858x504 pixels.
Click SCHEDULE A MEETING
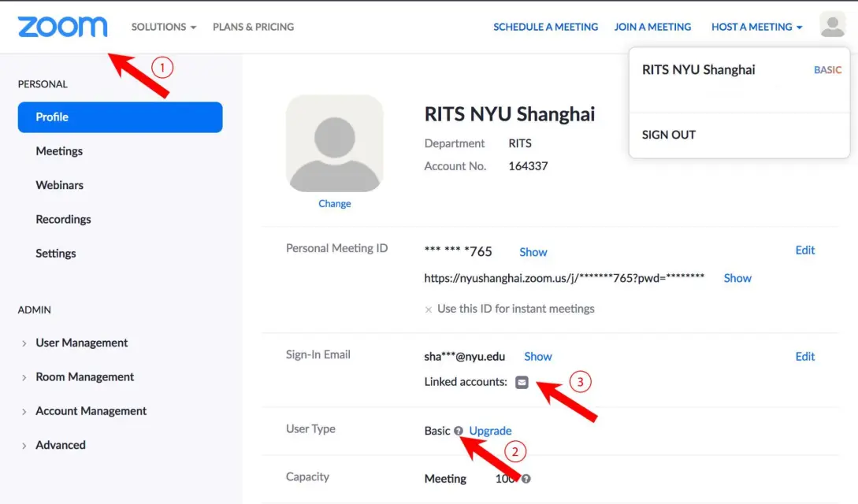pos(545,26)
